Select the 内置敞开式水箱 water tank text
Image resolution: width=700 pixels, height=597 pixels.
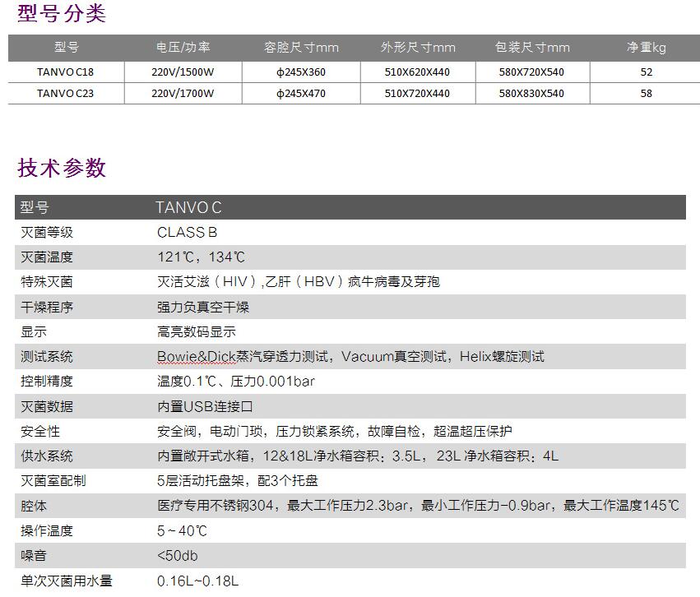(358, 456)
